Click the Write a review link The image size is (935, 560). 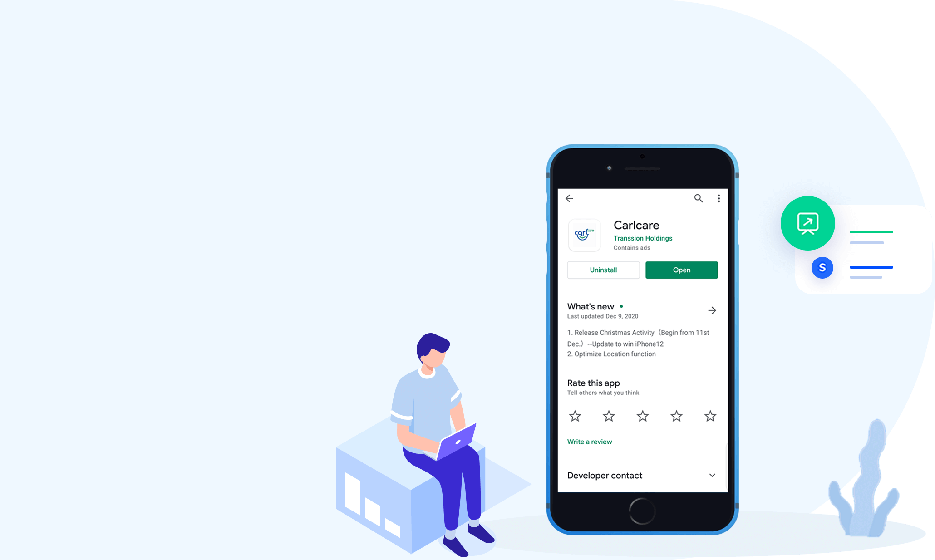pyautogui.click(x=590, y=442)
